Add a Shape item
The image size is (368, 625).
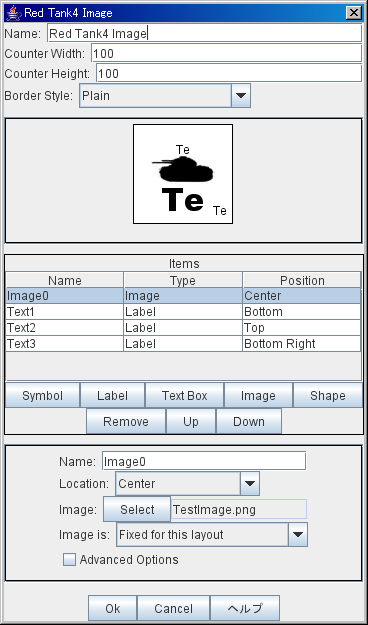coord(328,395)
